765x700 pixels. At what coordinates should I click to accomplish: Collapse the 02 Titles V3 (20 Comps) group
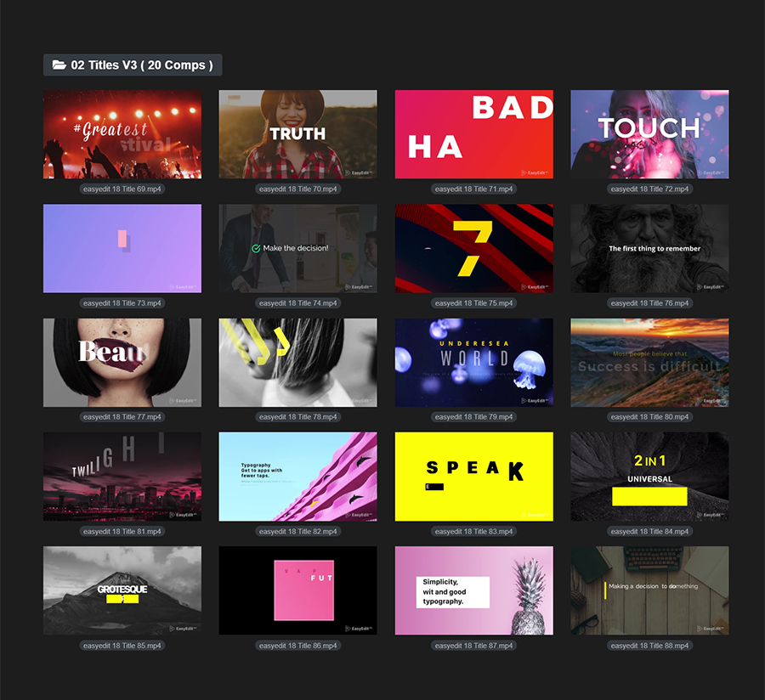coord(133,65)
